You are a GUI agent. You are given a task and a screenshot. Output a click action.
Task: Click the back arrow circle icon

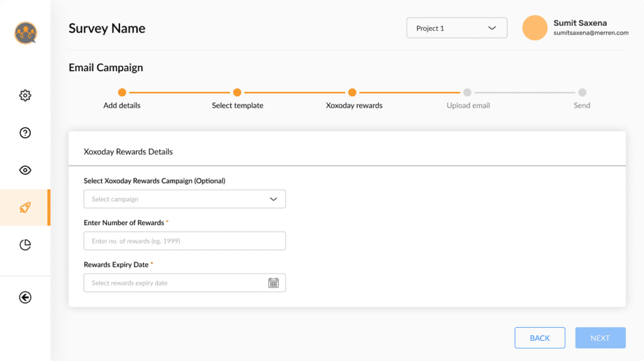click(x=25, y=297)
